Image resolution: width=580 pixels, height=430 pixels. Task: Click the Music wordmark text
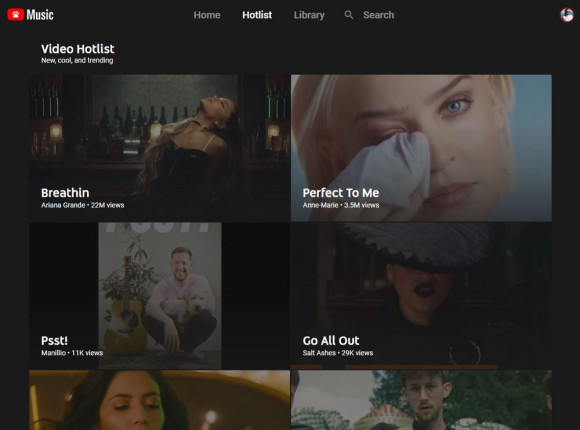point(40,15)
